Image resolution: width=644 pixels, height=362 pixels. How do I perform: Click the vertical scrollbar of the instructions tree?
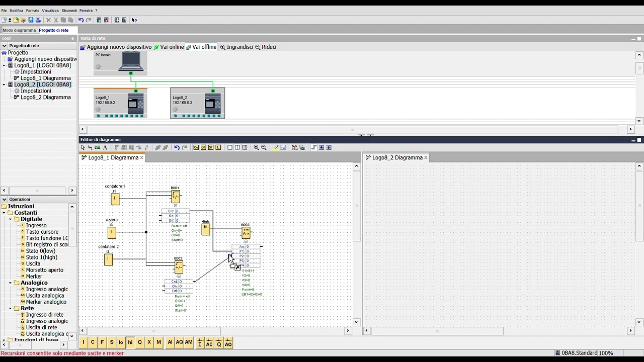tap(73, 229)
